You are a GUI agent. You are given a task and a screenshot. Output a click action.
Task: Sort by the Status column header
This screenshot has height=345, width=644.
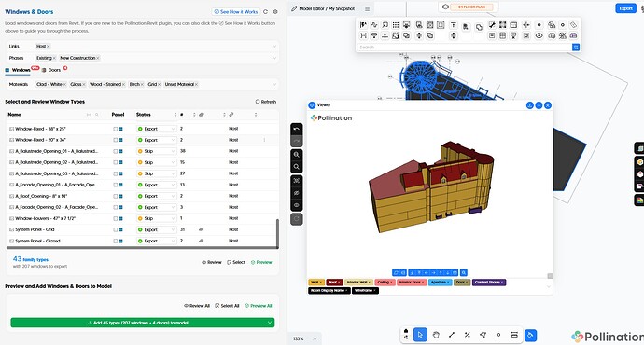coord(144,115)
